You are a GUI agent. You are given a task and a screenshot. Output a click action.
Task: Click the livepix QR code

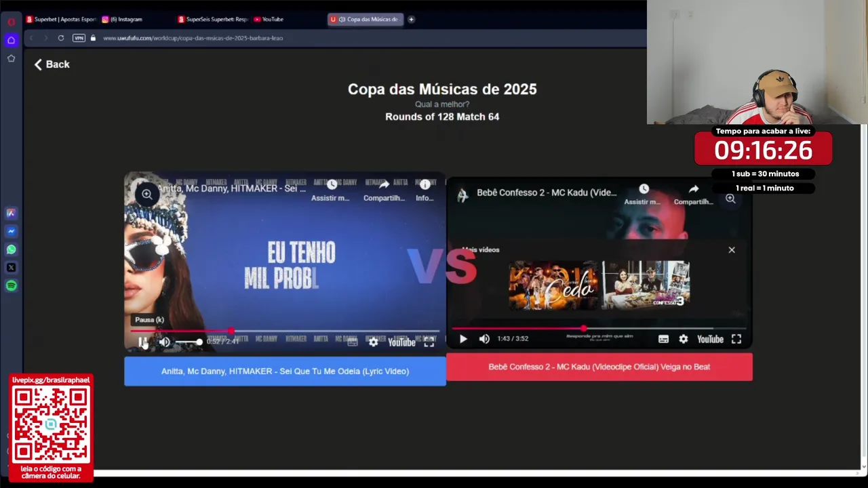[x=51, y=424]
